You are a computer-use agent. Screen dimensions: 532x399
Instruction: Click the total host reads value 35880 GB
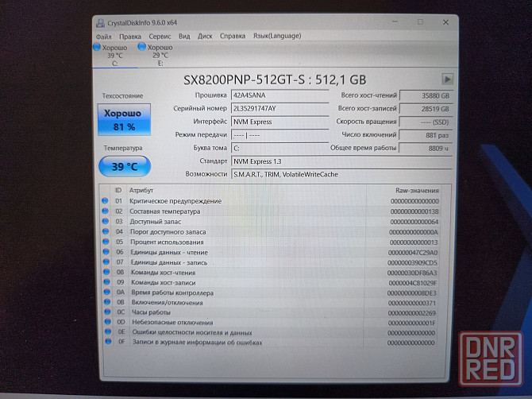pos(426,95)
